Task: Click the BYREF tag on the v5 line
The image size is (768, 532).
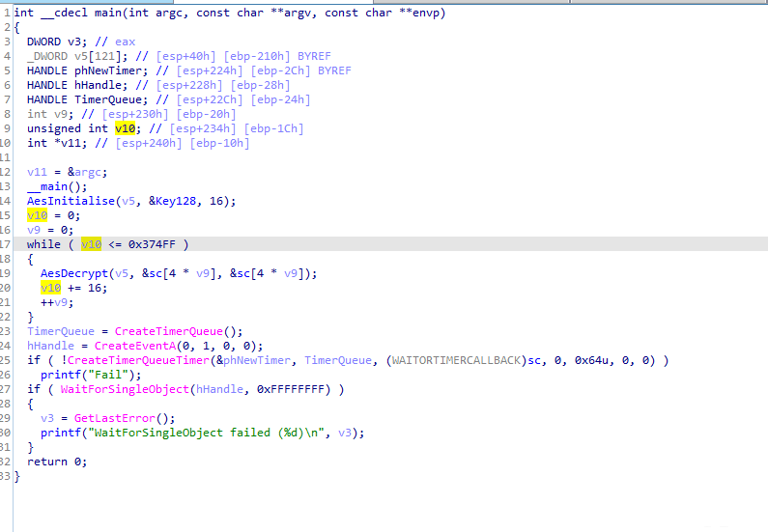Action: (314, 56)
